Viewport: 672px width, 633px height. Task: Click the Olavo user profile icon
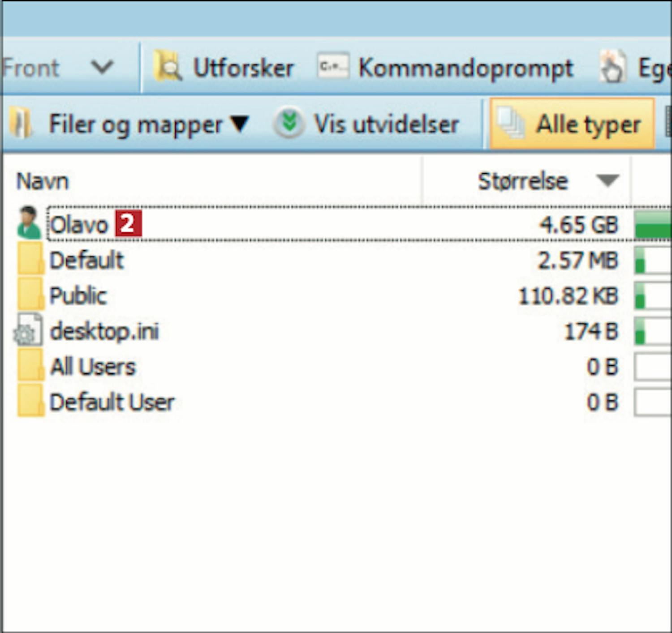pyautogui.click(x=29, y=222)
